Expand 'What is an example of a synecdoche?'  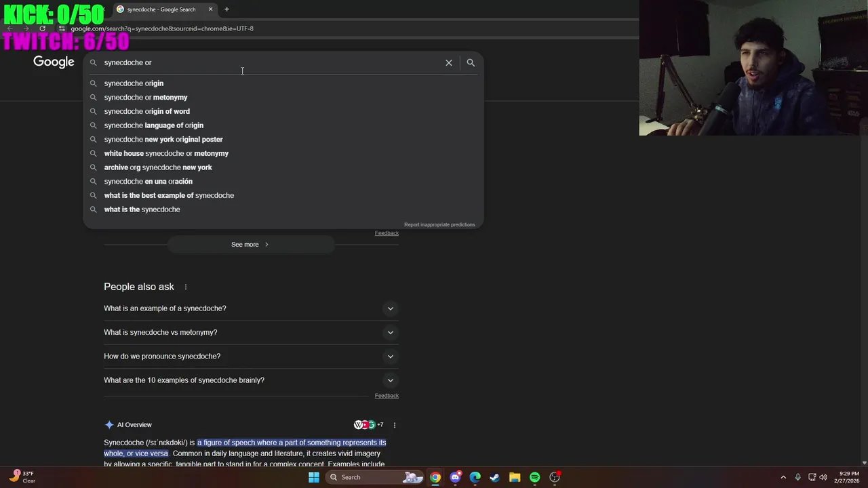point(251,308)
